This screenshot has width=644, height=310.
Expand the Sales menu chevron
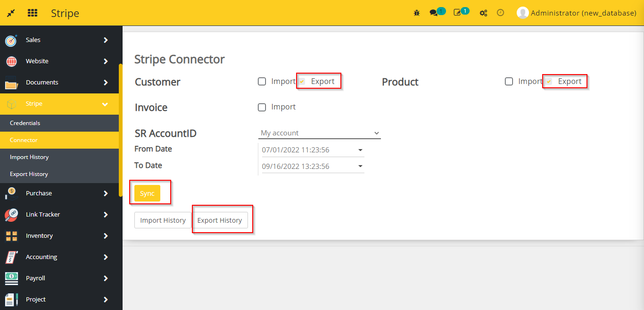click(106, 40)
